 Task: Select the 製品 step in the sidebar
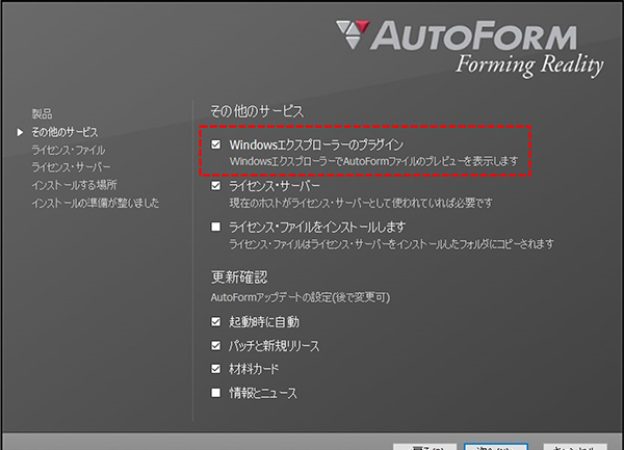42,114
